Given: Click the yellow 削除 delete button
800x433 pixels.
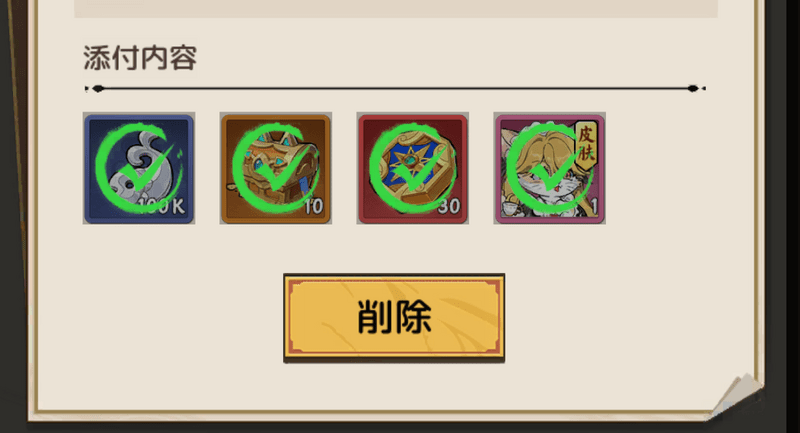Looking at the screenshot, I should 394,317.
